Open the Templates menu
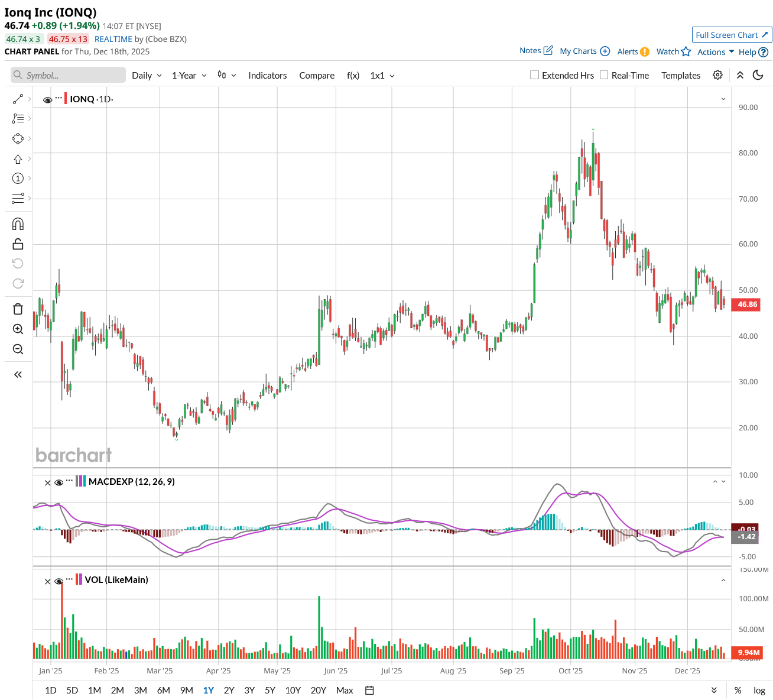Image resolution: width=773 pixels, height=700 pixels. coord(681,75)
